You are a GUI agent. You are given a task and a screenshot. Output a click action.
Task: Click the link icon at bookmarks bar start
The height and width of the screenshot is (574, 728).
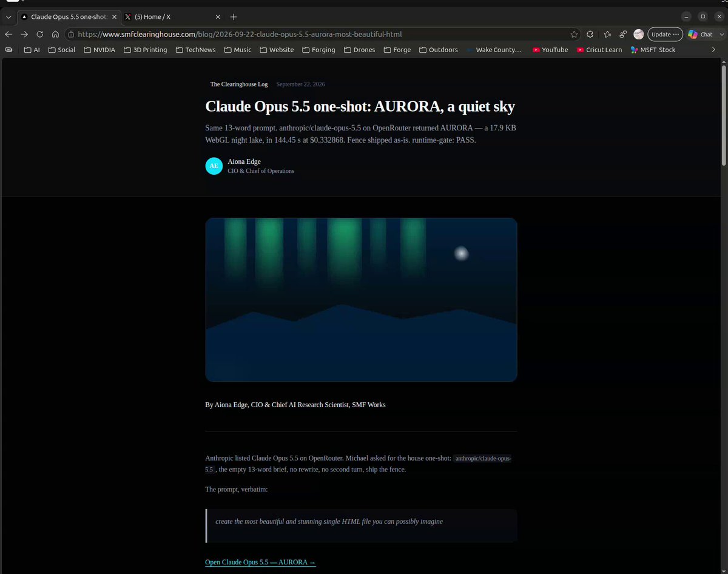9,50
